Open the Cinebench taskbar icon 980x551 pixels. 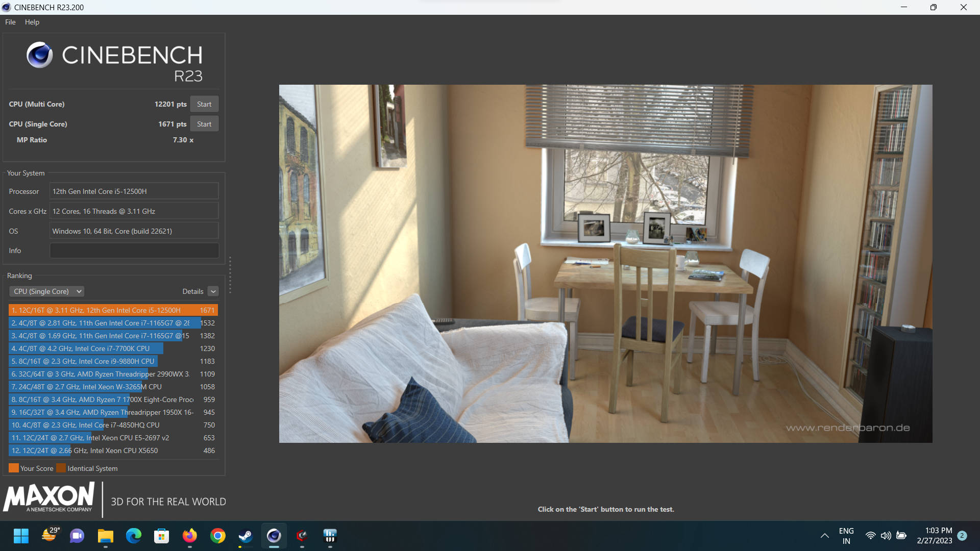tap(274, 536)
